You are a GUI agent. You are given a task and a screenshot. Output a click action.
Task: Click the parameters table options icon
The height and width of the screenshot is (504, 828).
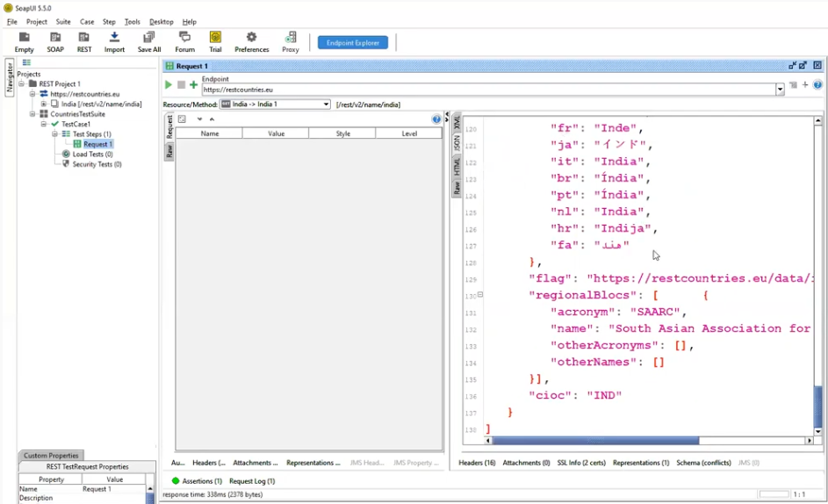pos(182,119)
